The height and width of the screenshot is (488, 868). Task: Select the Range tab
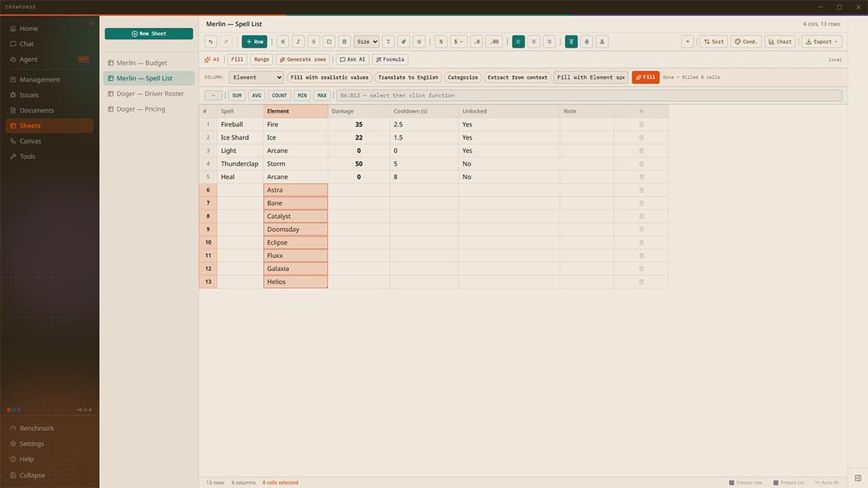(x=261, y=59)
